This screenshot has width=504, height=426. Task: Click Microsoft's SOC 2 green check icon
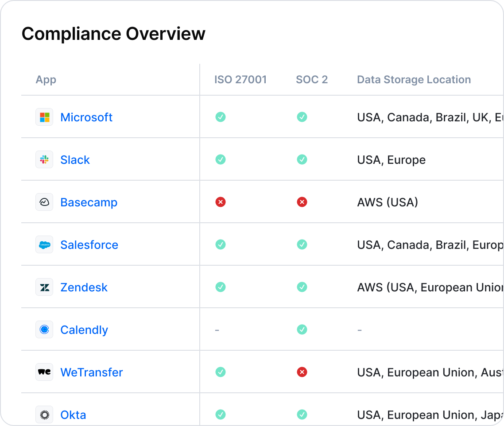point(302,117)
